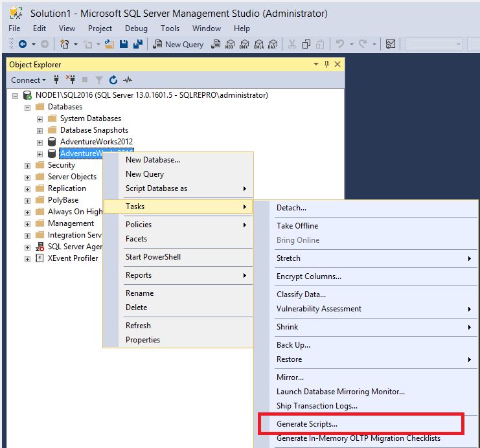Select the Server Objects folder
The image size is (480, 448).
72,177
